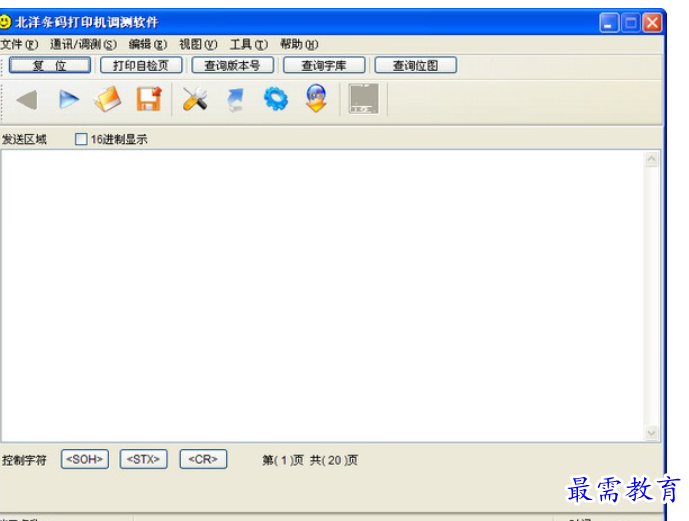
Task: Click the 复位 reset button
Action: pos(50,65)
